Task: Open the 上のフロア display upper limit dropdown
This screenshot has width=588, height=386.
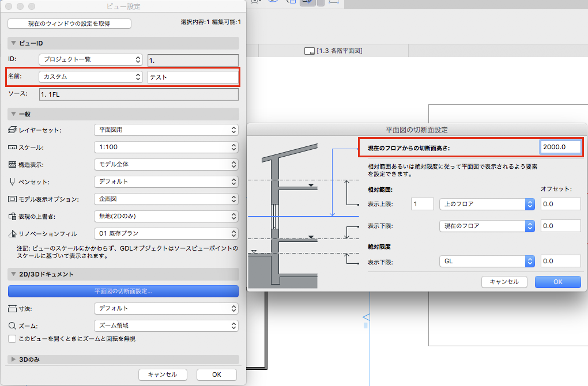Action: click(x=487, y=204)
